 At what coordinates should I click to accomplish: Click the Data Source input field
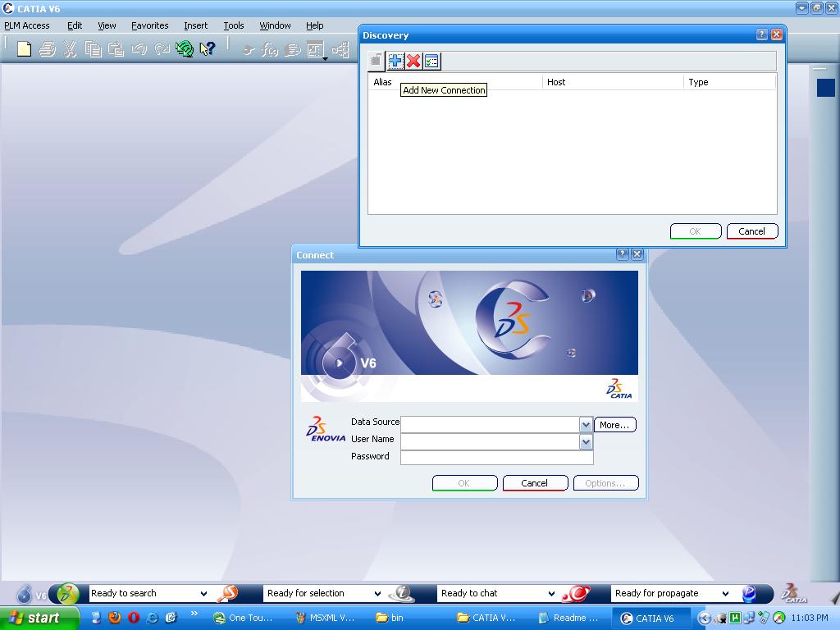pos(491,425)
